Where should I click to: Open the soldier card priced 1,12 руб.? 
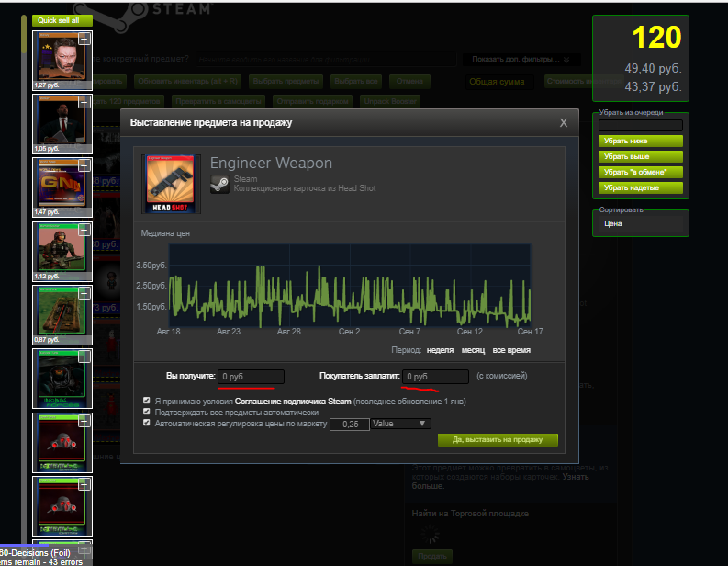click(62, 252)
